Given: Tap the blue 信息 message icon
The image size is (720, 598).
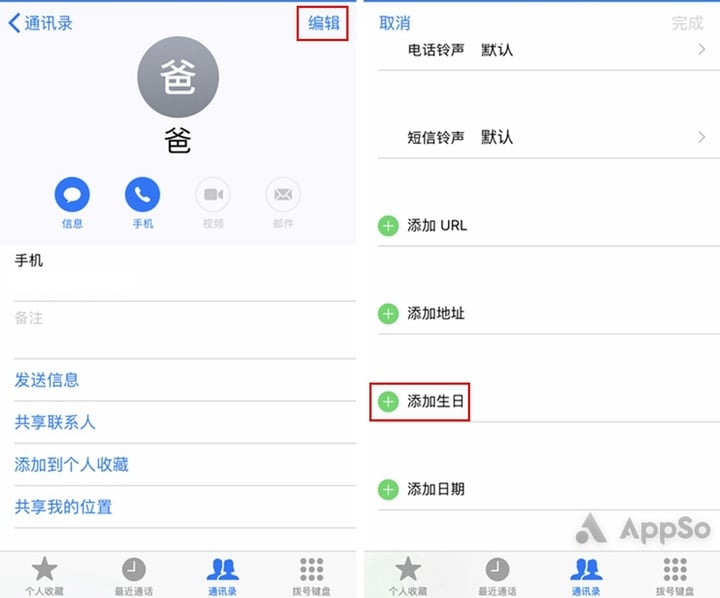Looking at the screenshot, I should tap(72, 195).
